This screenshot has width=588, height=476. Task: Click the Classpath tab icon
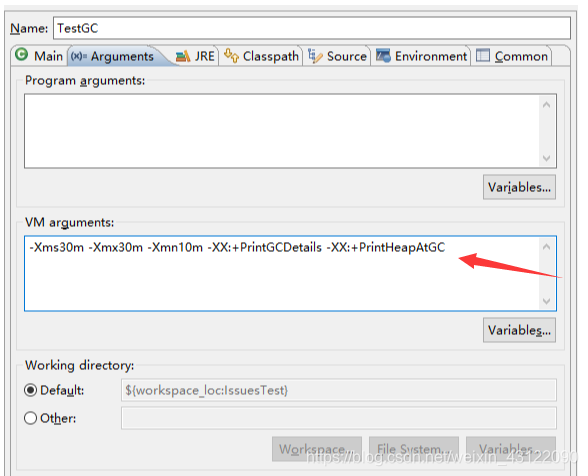tap(231, 56)
